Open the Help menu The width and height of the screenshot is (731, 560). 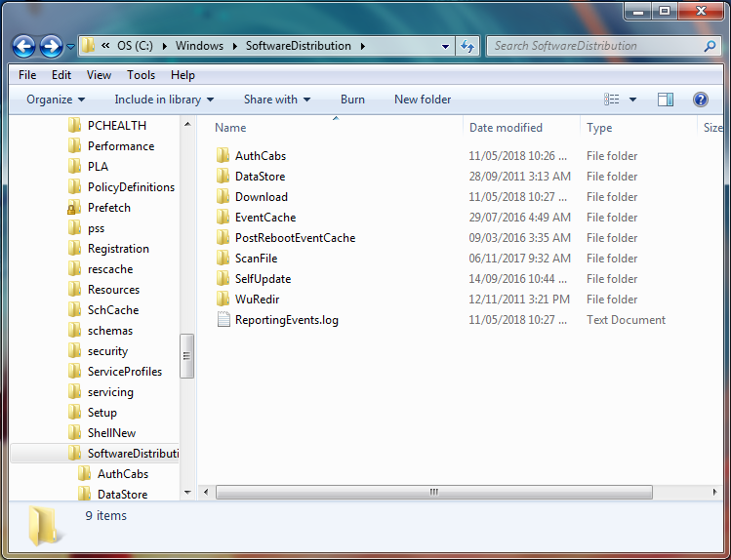pos(183,75)
